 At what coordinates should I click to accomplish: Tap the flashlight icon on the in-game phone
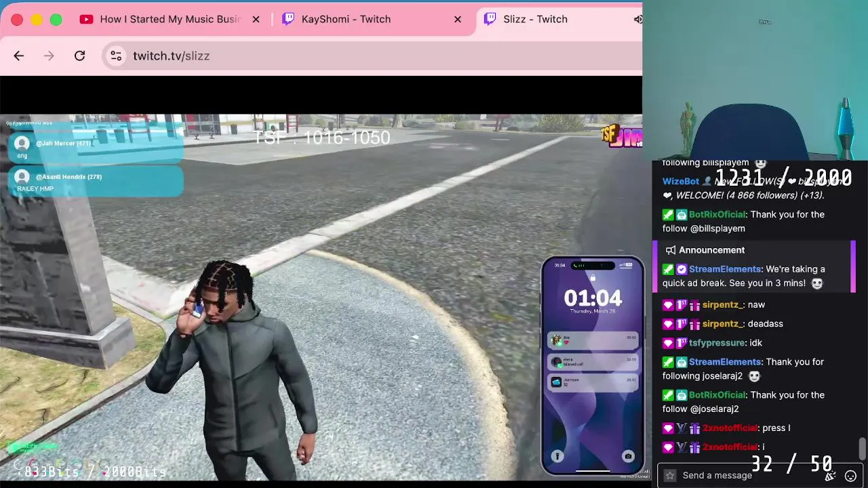tap(557, 457)
